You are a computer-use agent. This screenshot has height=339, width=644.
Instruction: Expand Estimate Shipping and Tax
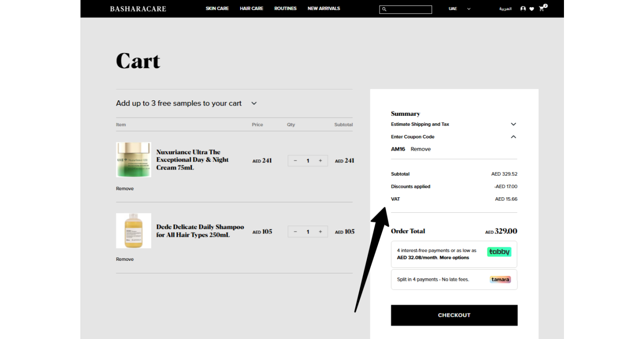tap(454, 124)
